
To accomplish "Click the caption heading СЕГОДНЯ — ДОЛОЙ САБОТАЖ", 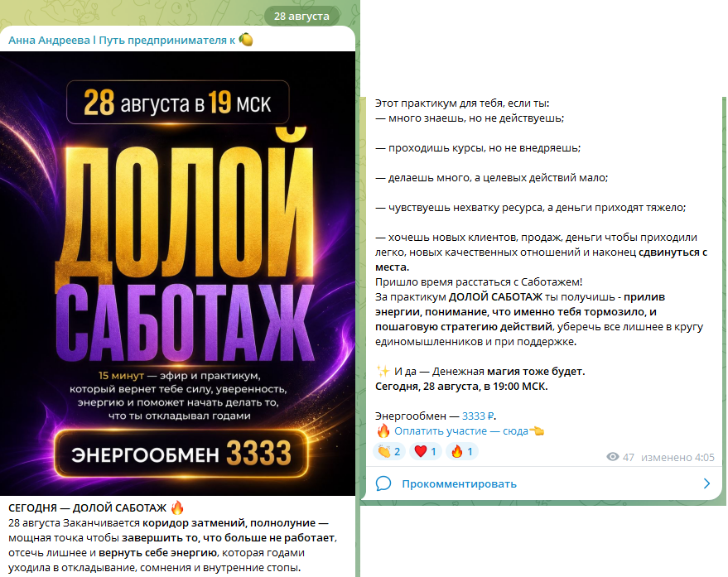I will tap(87, 507).
